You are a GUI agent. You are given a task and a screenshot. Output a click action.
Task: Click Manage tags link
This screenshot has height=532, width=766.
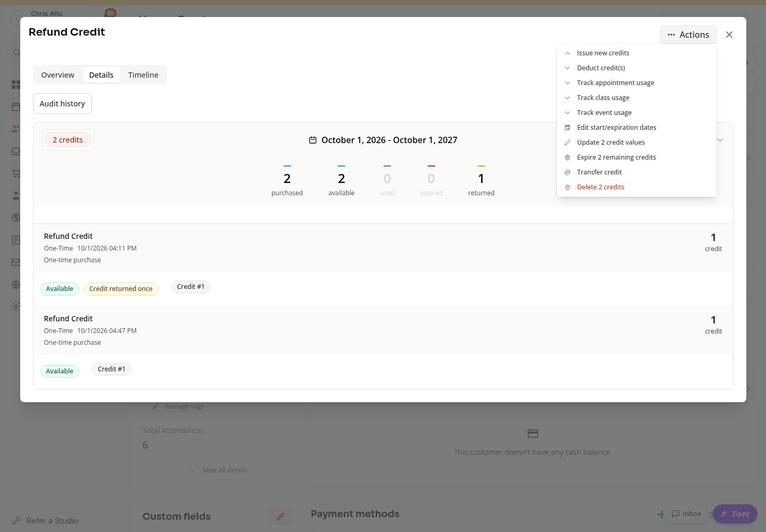178,406
